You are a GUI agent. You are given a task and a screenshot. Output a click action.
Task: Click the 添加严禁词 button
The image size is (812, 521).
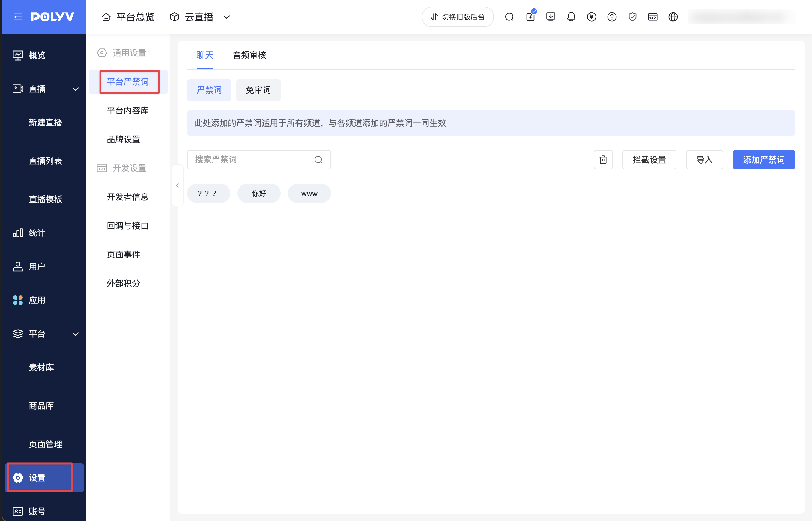764,159
